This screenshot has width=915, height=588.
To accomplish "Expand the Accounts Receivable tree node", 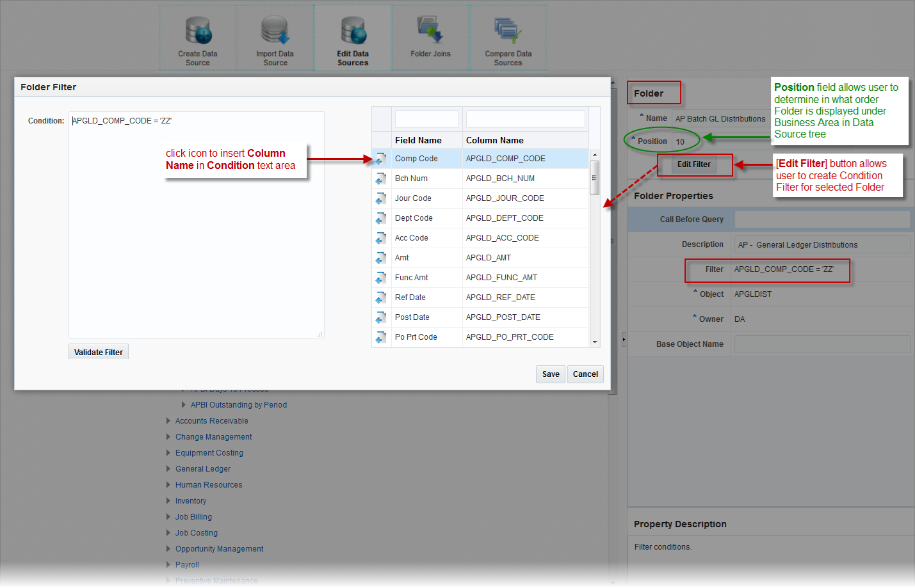I will pos(168,421).
